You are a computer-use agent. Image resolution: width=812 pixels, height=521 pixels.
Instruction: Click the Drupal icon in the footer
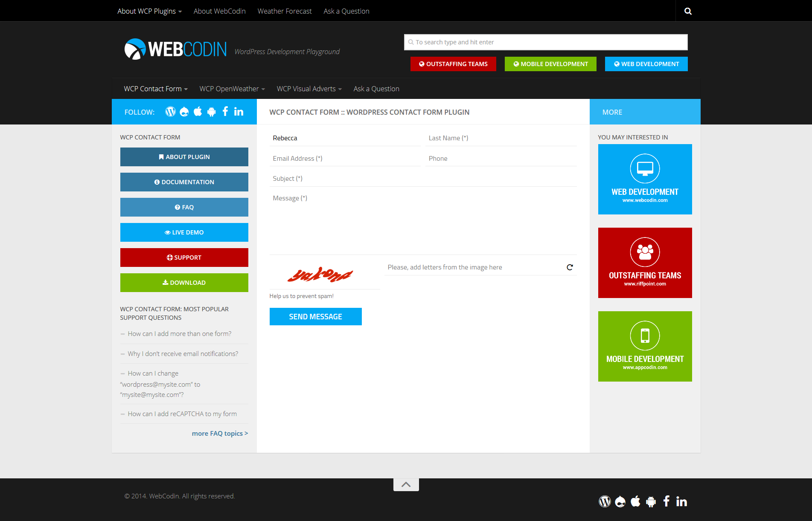click(x=620, y=501)
